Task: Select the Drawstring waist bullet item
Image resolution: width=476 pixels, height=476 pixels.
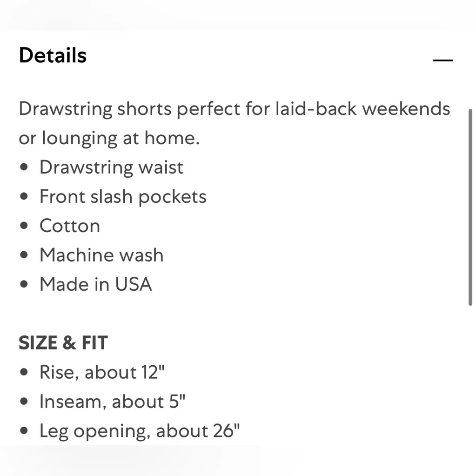Action: (111, 167)
